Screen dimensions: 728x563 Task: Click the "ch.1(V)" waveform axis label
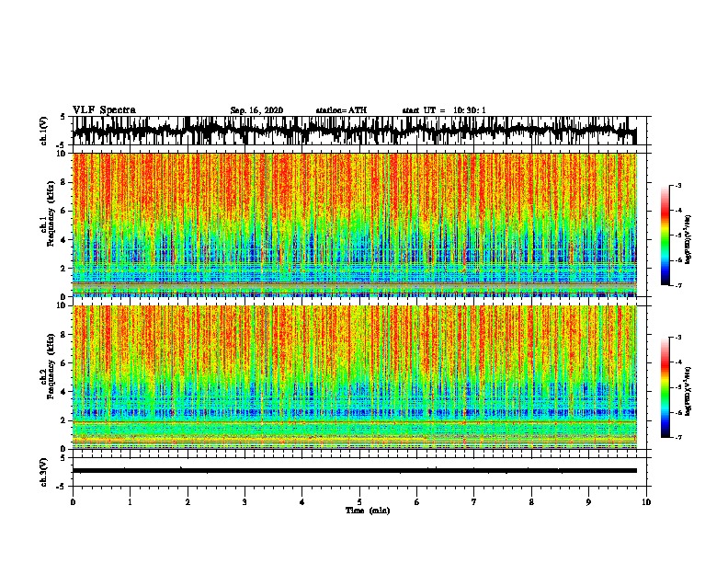pos(44,131)
